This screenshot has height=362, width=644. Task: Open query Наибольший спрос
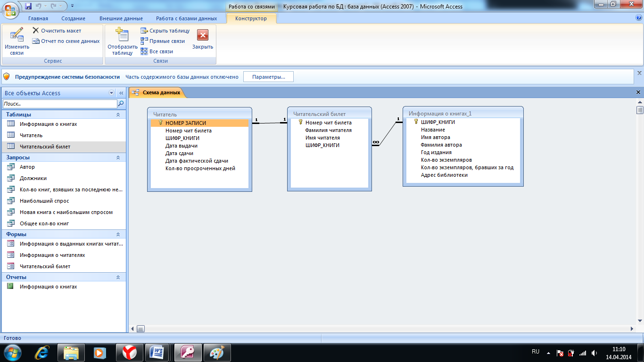[x=44, y=201]
